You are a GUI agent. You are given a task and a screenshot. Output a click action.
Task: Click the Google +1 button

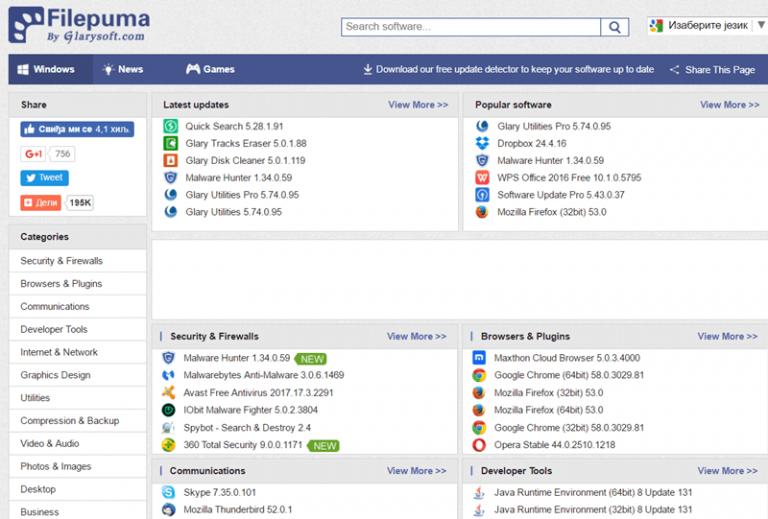(33, 154)
